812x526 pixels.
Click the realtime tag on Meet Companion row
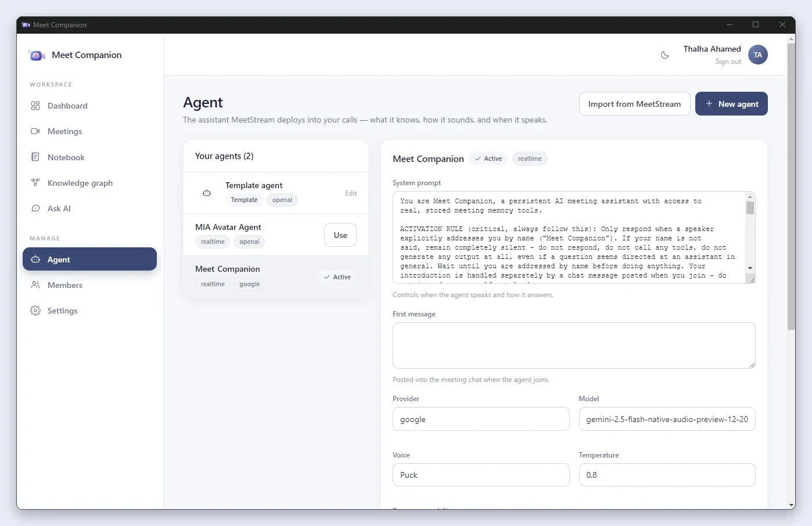[x=213, y=284]
